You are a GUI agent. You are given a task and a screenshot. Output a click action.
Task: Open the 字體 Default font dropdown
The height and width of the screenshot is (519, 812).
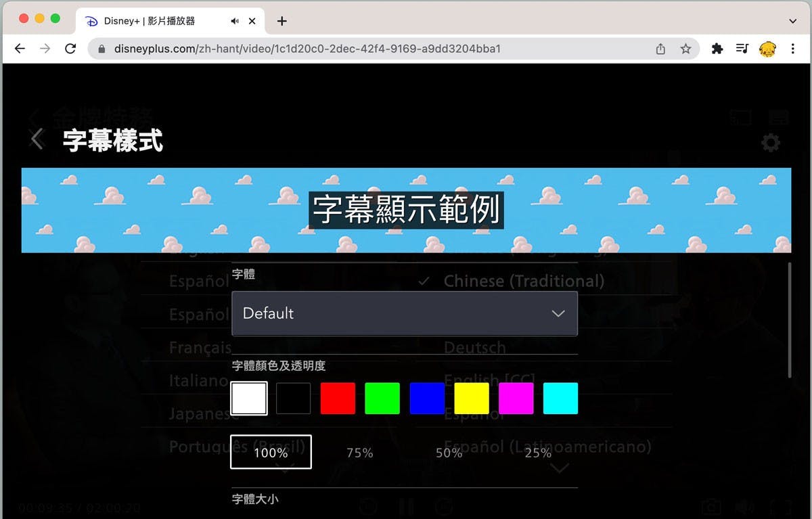(405, 313)
